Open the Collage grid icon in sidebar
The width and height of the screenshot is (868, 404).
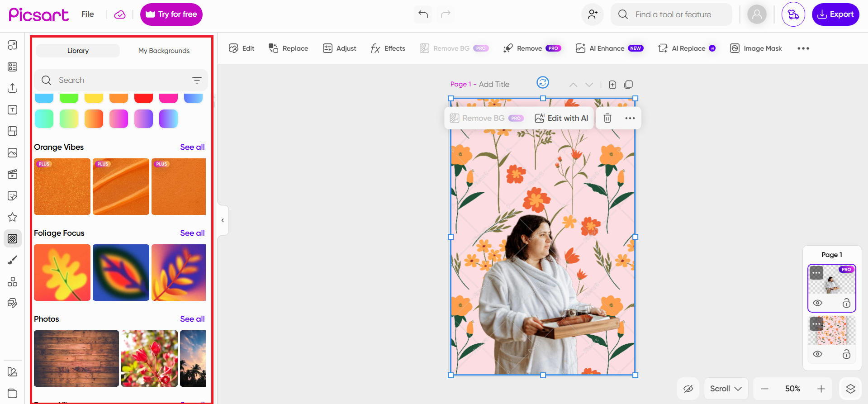click(x=13, y=131)
